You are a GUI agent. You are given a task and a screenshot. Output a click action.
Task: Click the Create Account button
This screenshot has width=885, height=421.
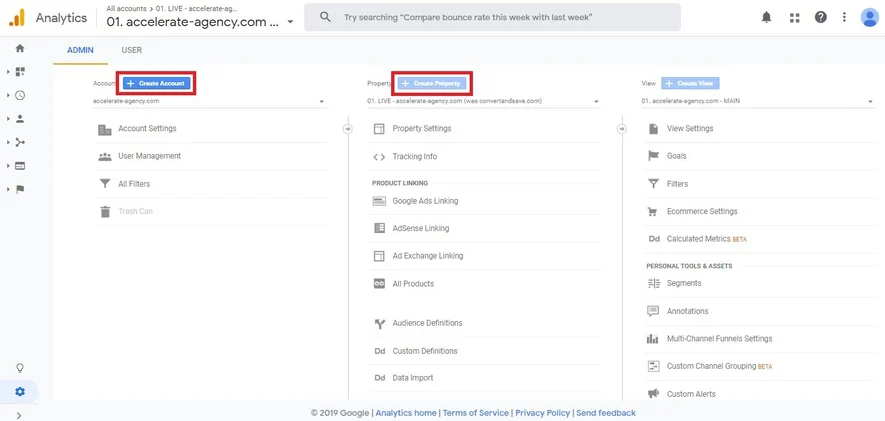click(156, 84)
